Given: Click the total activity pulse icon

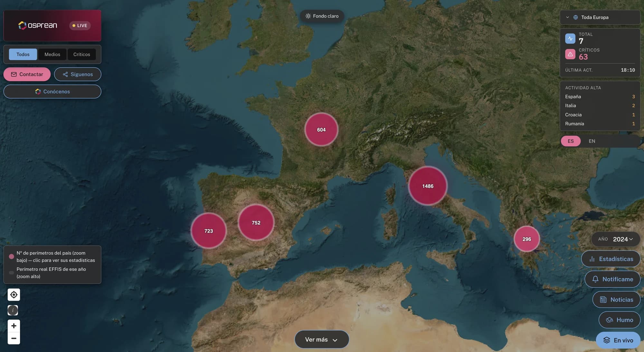Looking at the screenshot, I should point(570,38).
